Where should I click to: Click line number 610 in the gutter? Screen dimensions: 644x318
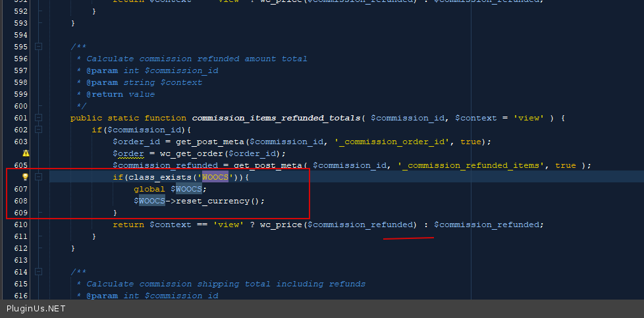[20, 225]
